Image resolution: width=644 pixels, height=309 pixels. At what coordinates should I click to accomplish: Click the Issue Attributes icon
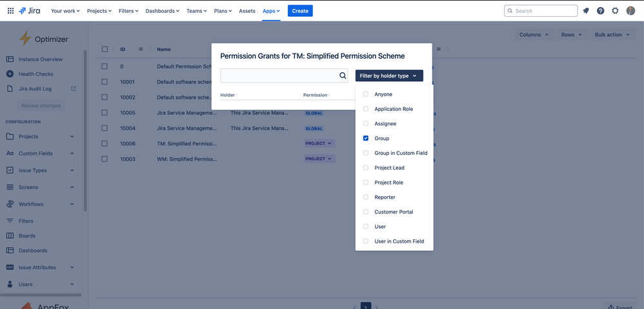(10, 267)
